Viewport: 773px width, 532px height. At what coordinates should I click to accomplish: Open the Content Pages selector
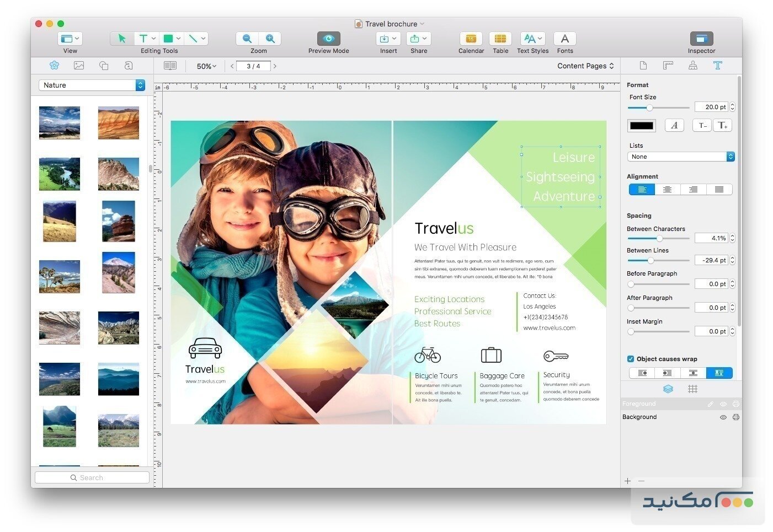tap(585, 66)
